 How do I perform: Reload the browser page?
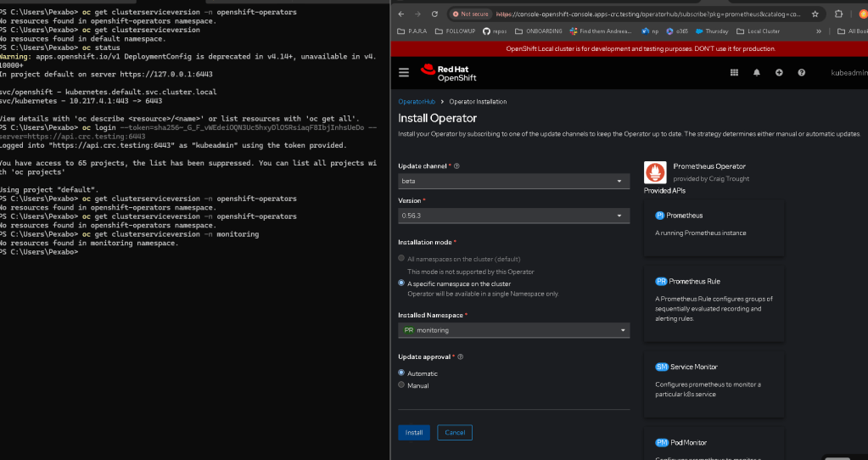pyautogui.click(x=434, y=14)
